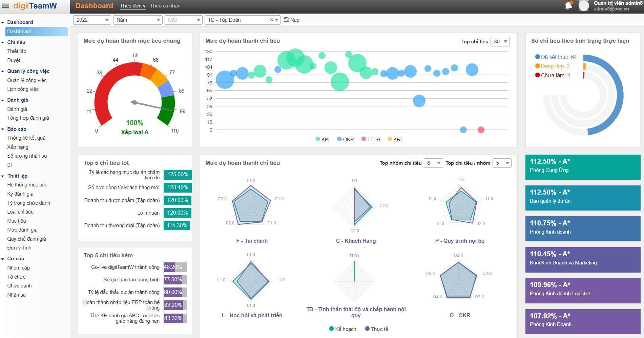Viewport: 644px width, 338px height.
Task: Open Đơn vị tính settings
Action: [19, 248]
